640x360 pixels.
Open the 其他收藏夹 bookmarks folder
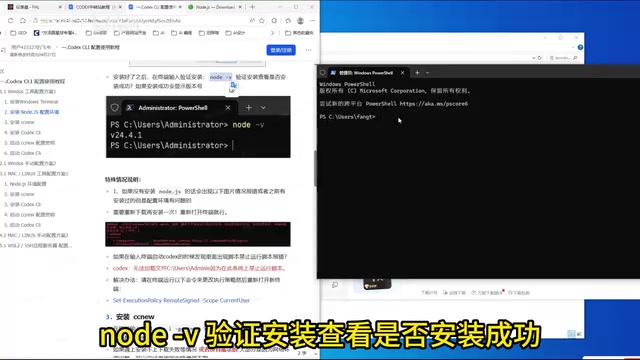pos(299,33)
